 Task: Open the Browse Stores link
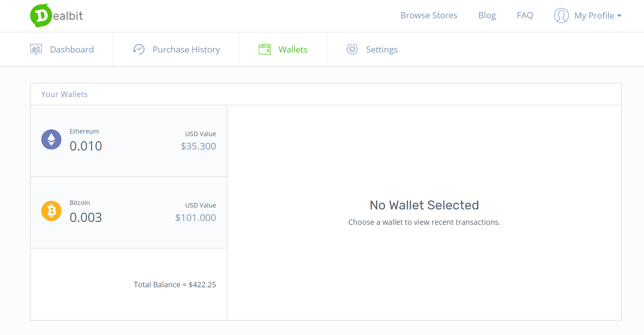click(429, 15)
